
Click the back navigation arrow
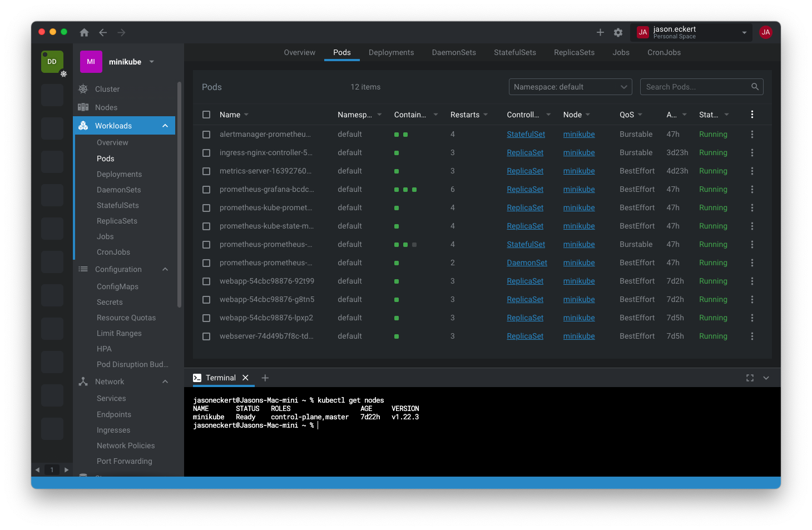(x=103, y=33)
